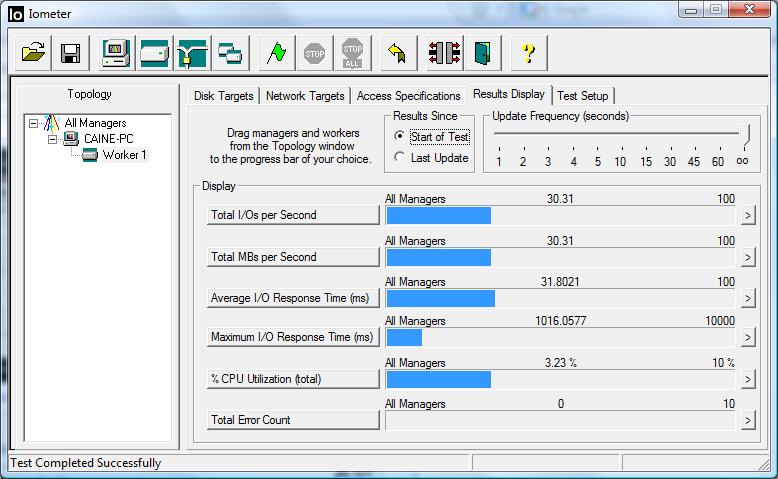The image size is (778, 479).
Task: Click the 31.8021 response time value
Action: tap(560, 282)
